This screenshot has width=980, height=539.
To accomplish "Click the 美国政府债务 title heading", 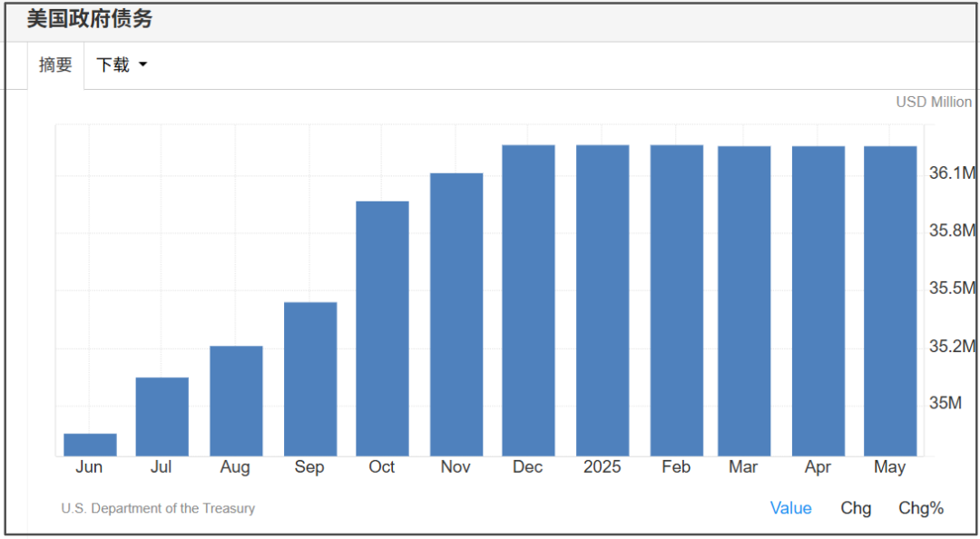I will [x=89, y=19].
